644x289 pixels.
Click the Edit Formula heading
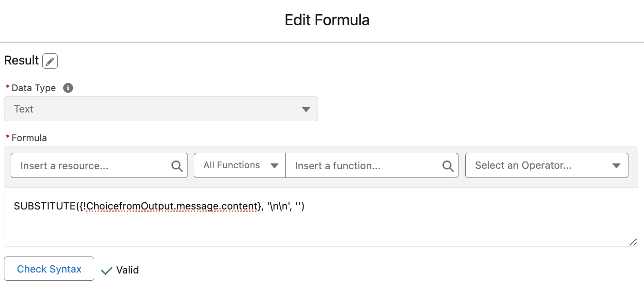327,20
